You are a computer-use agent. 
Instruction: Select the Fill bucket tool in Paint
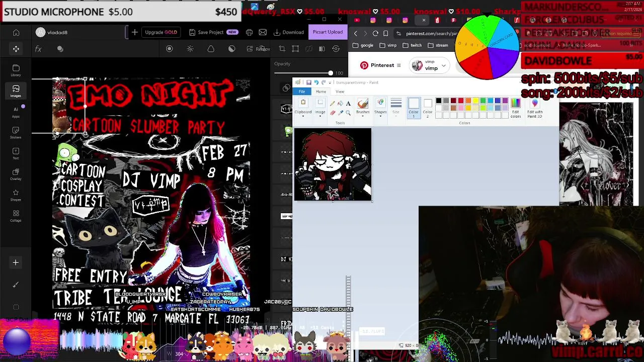[x=340, y=103]
